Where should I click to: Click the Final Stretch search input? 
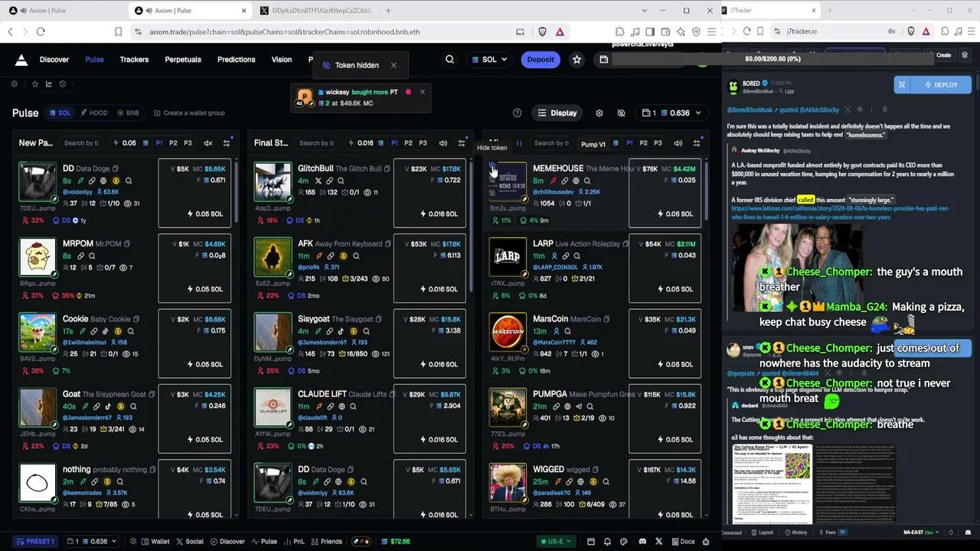[318, 143]
